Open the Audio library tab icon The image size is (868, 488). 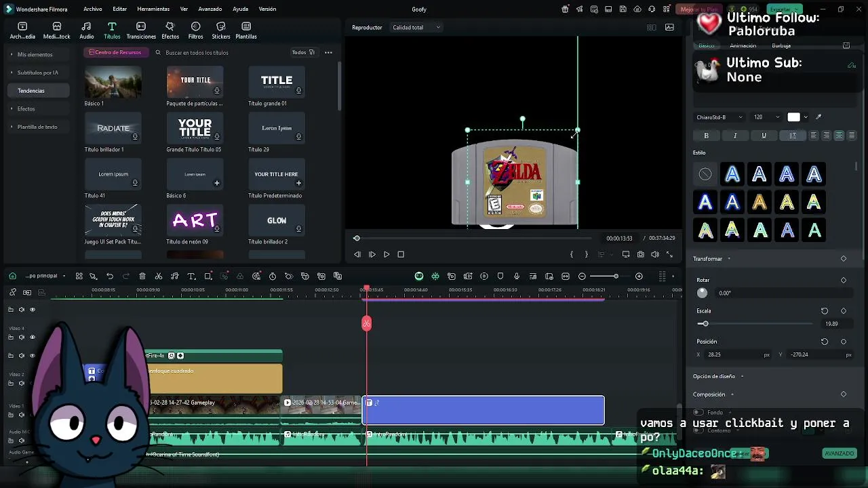click(x=87, y=26)
